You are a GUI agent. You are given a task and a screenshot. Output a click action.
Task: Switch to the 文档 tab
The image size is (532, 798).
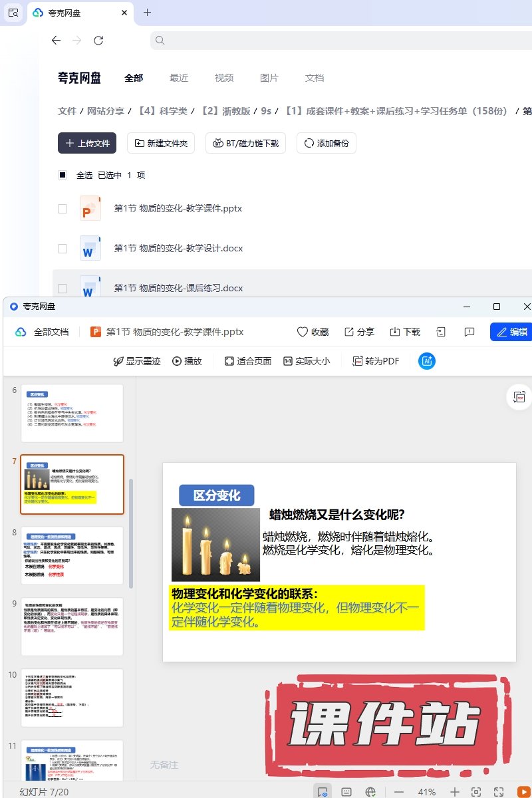pyautogui.click(x=314, y=78)
